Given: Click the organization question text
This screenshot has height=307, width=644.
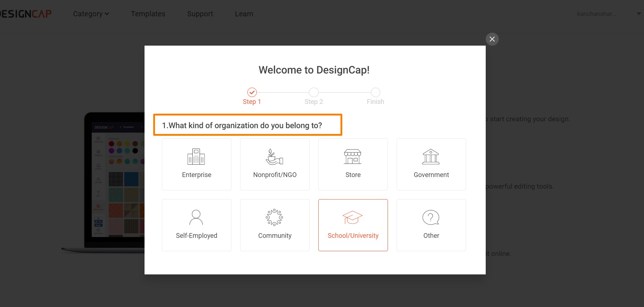Looking at the screenshot, I should tap(242, 125).
